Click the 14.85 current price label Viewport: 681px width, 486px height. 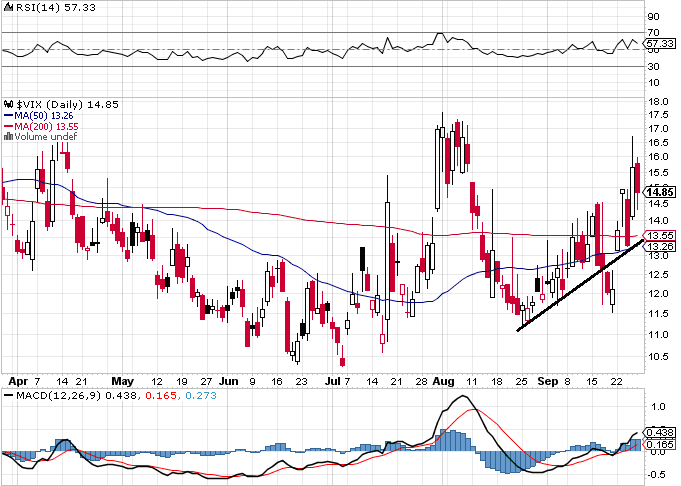659,192
